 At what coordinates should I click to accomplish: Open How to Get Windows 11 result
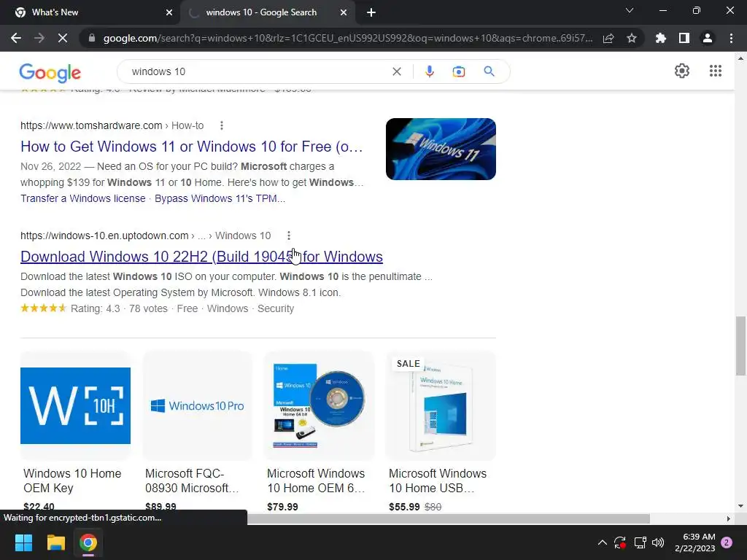(x=192, y=147)
